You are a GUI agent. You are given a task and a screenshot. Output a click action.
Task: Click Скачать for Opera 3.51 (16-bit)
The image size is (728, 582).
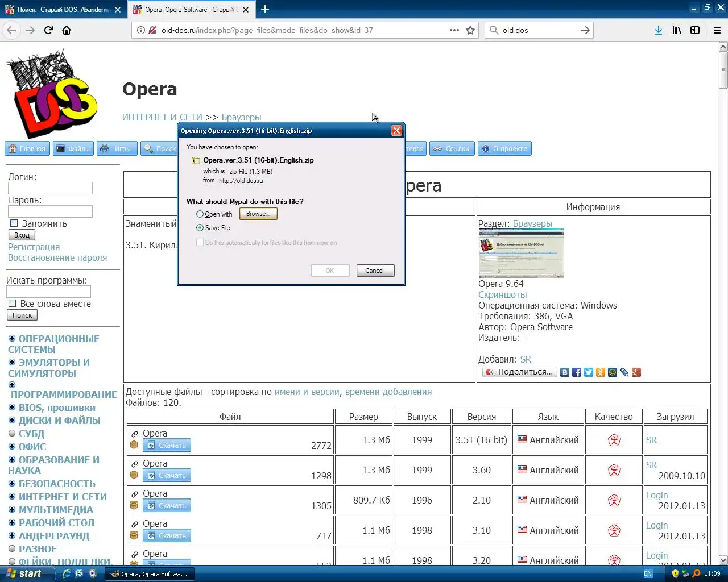(x=167, y=445)
